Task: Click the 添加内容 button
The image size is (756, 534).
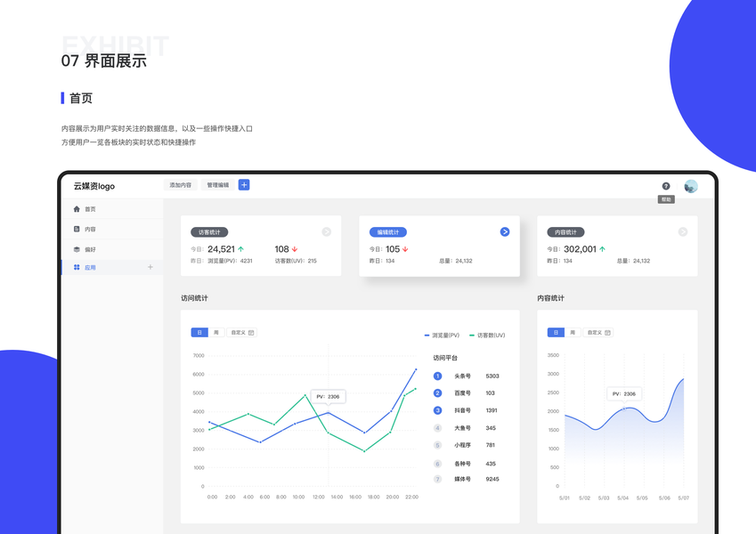Action: click(181, 185)
